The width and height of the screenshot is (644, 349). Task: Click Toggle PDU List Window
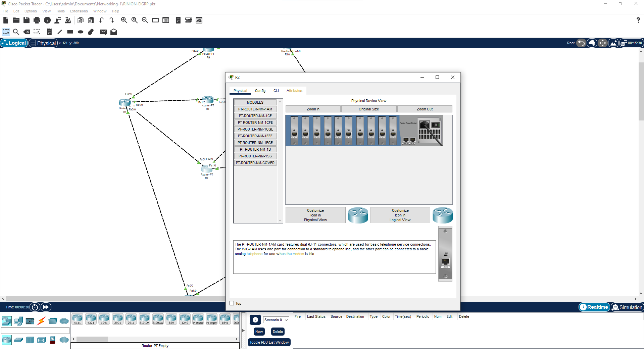[x=269, y=342]
